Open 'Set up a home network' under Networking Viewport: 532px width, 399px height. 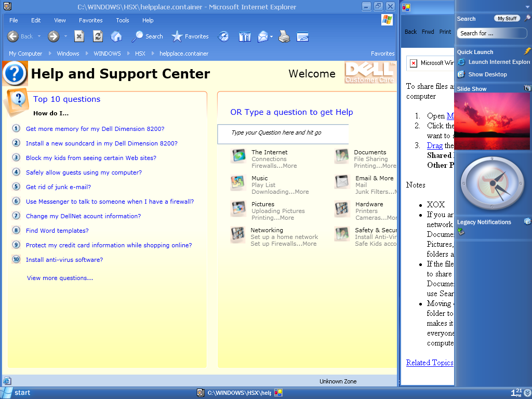coord(284,237)
